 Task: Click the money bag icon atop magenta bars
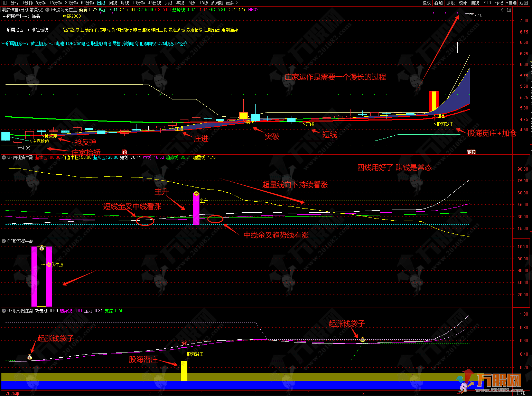pyautogui.click(x=42, y=248)
